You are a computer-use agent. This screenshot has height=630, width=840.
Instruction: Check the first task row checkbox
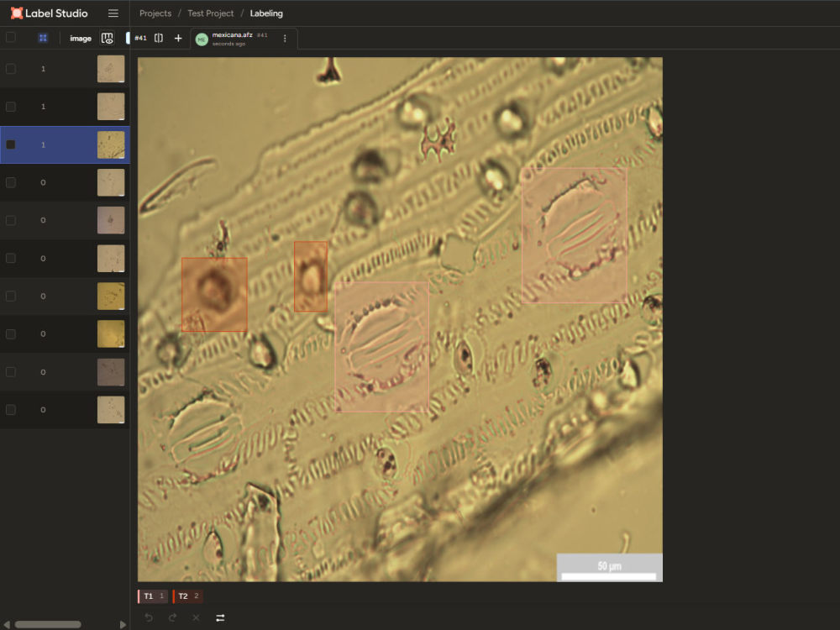pyautogui.click(x=10, y=69)
